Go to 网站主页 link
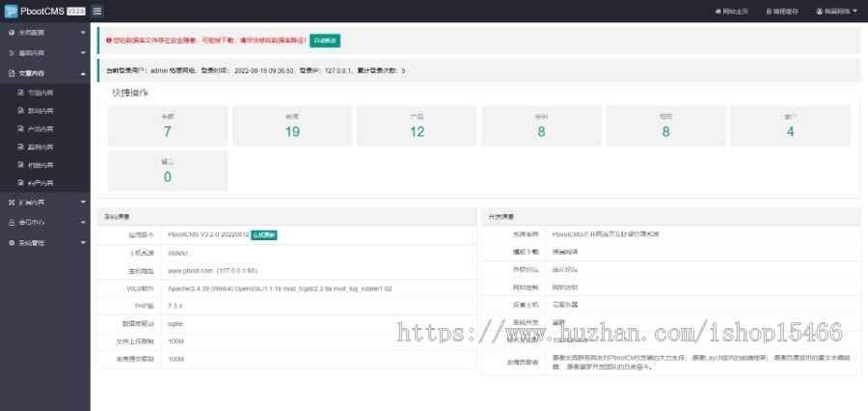This screenshot has height=411, width=868. click(736, 11)
